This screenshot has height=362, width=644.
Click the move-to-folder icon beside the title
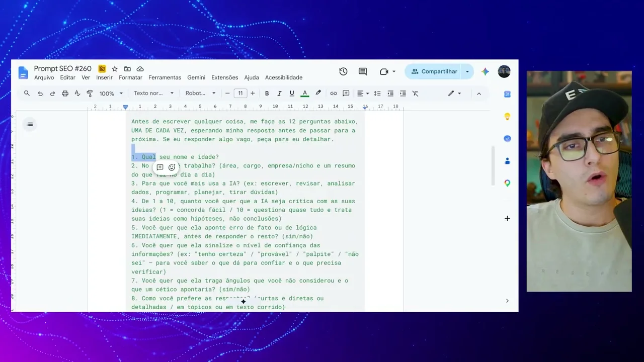(127, 69)
